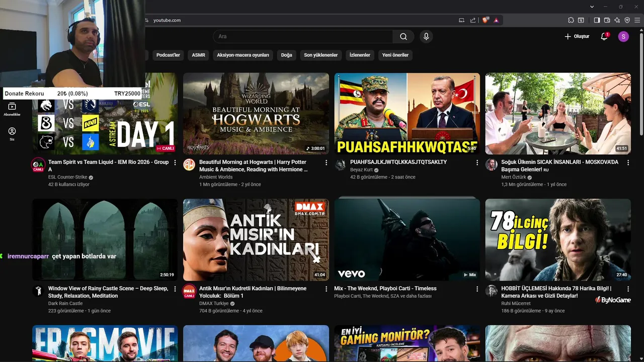Select the ASMR filter chip
This screenshot has width=644, height=362.
(198, 55)
